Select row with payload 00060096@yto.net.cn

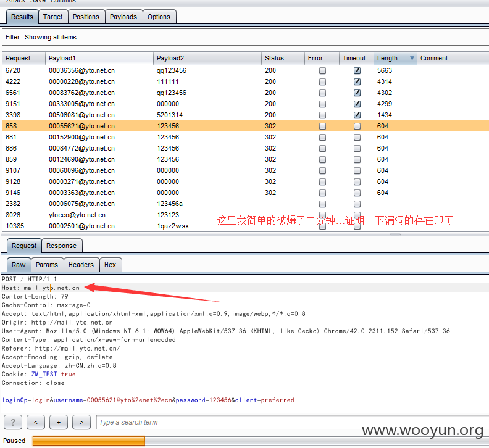246,170
